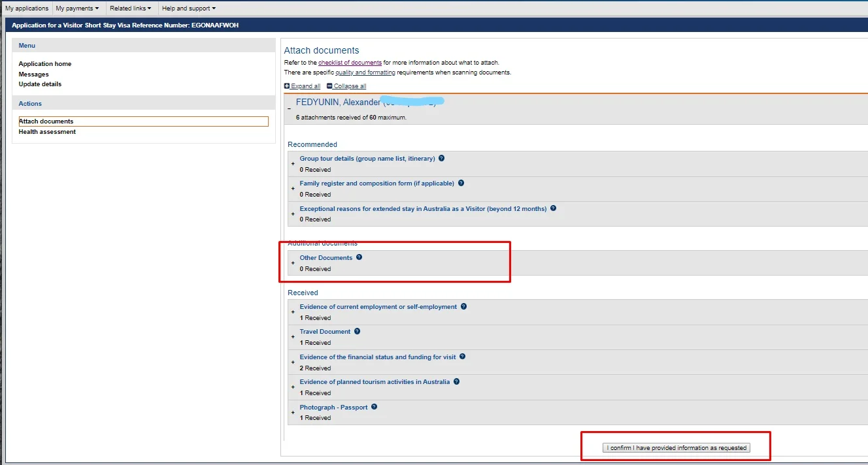Click help icon next to Family register
The width and height of the screenshot is (868, 465).
tap(461, 184)
